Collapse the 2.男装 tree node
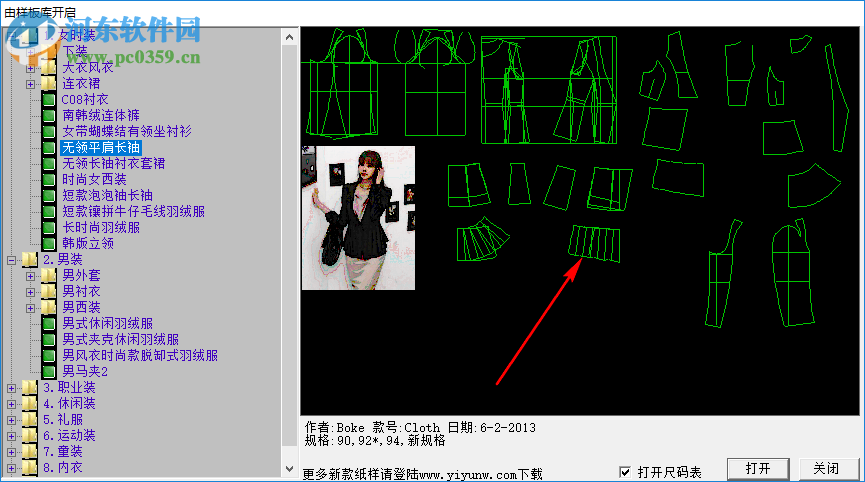 tap(11, 260)
